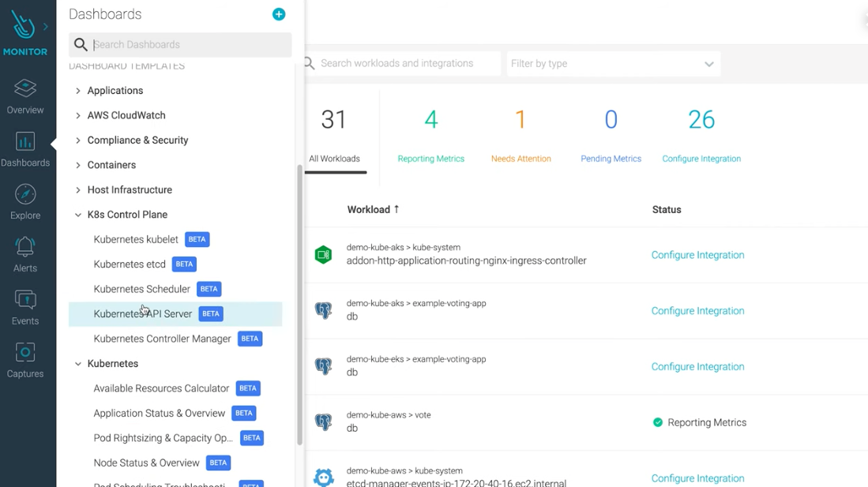Click the Reporting Metrics status text
This screenshot has width=868, height=487.
pos(707,423)
